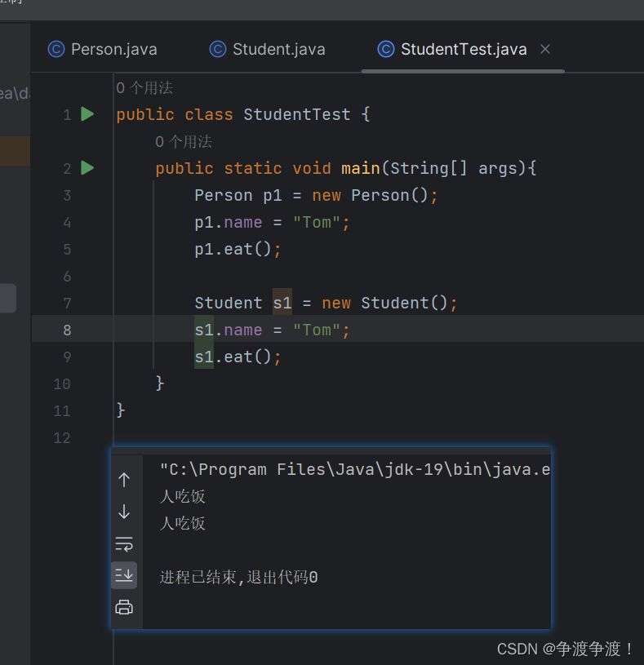Screen dimensions: 644x665
Task: Click the class icon on the StudentTest.java tab
Action: [385, 49]
